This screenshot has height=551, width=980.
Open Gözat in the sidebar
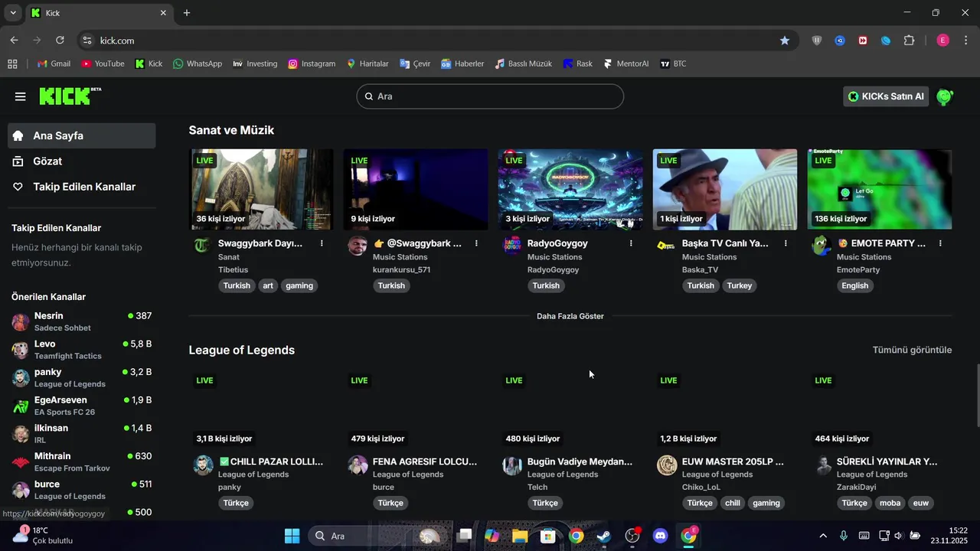point(82,161)
